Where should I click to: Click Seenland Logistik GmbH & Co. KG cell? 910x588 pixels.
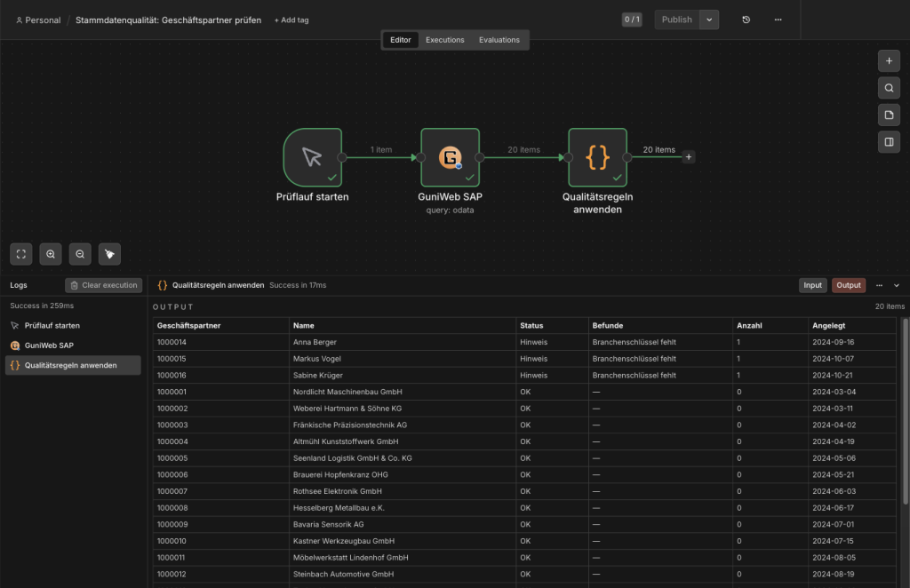[403, 458]
